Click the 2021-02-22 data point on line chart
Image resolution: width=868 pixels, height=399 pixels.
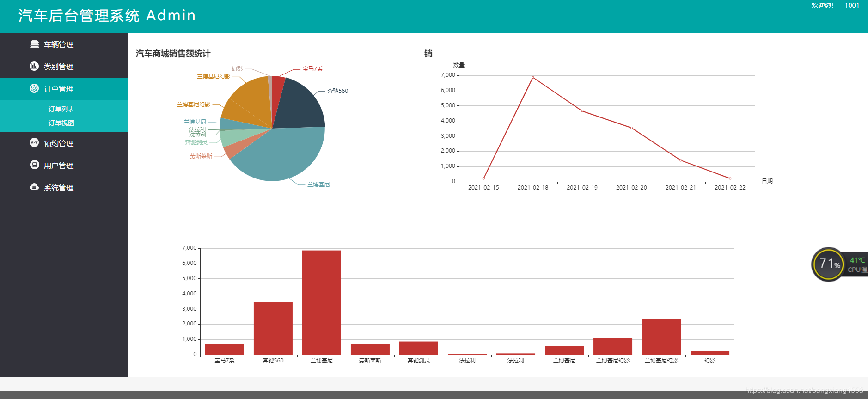coord(730,178)
